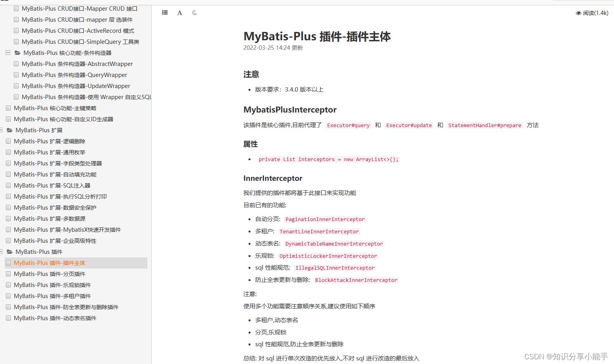Click the private List interceptors code snippet
The height and width of the screenshot is (364, 614).
pyautogui.click(x=328, y=159)
